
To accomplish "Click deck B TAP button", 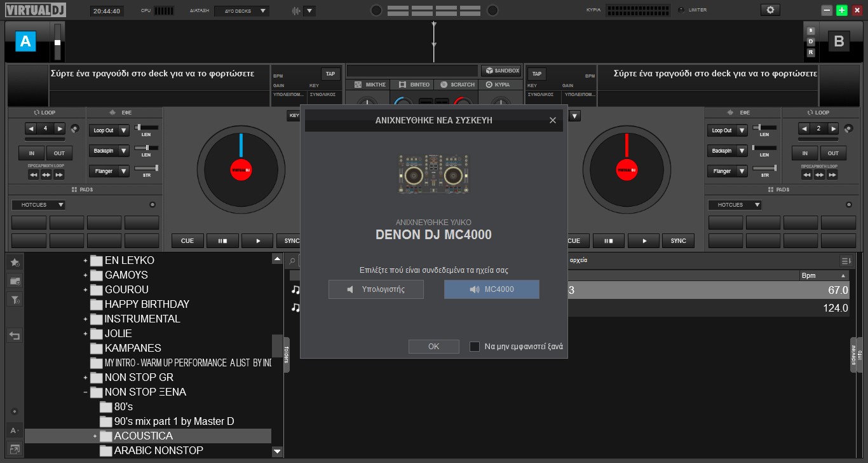I will pyautogui.click(x=537, y=74).
